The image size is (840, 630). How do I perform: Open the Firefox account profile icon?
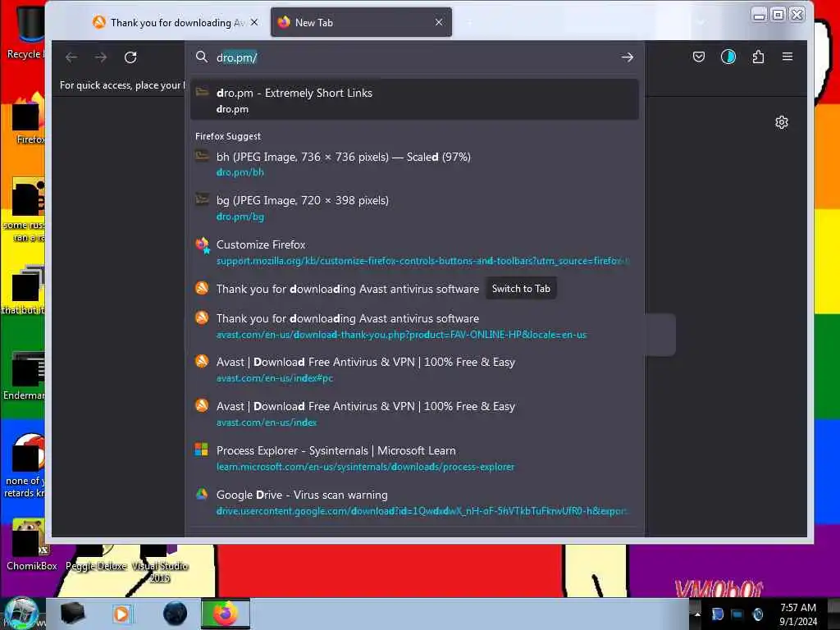click(728, 57)
